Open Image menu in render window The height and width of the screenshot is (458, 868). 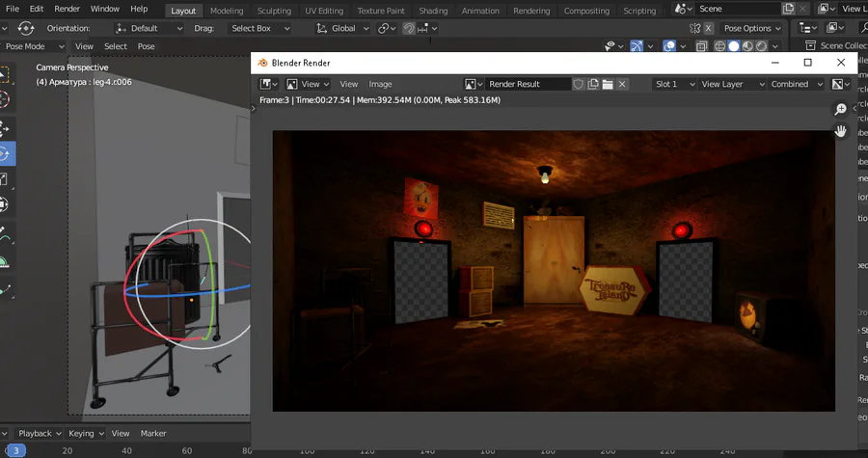pos(380,84)
